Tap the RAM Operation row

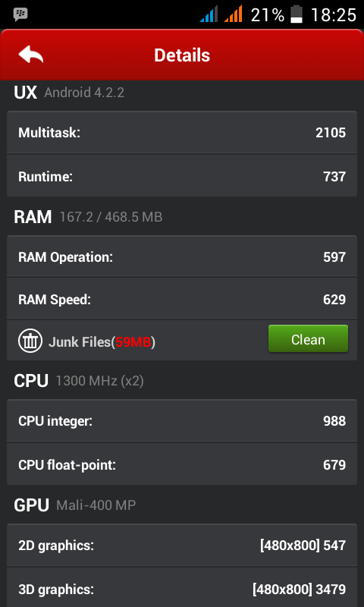(x=182, y=256)
